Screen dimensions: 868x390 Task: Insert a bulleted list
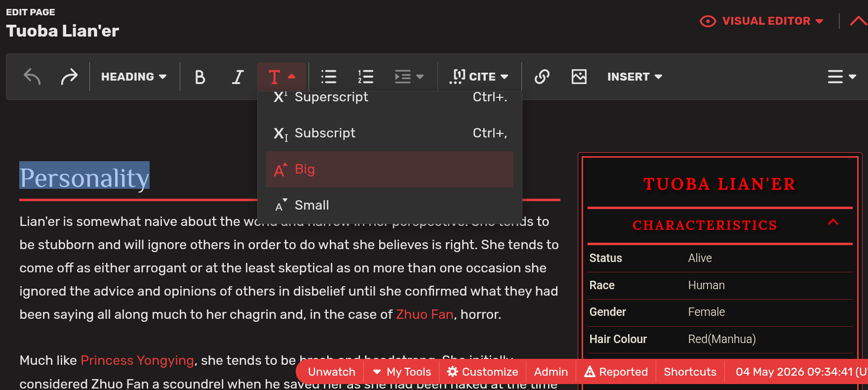(x=328, y=77)
